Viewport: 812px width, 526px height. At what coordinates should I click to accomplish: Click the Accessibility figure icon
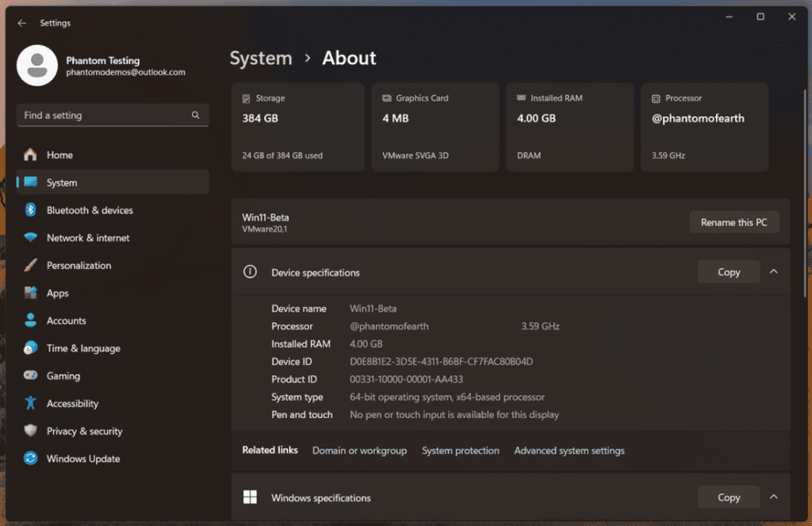pyautogui.click(x=31, y=403)
